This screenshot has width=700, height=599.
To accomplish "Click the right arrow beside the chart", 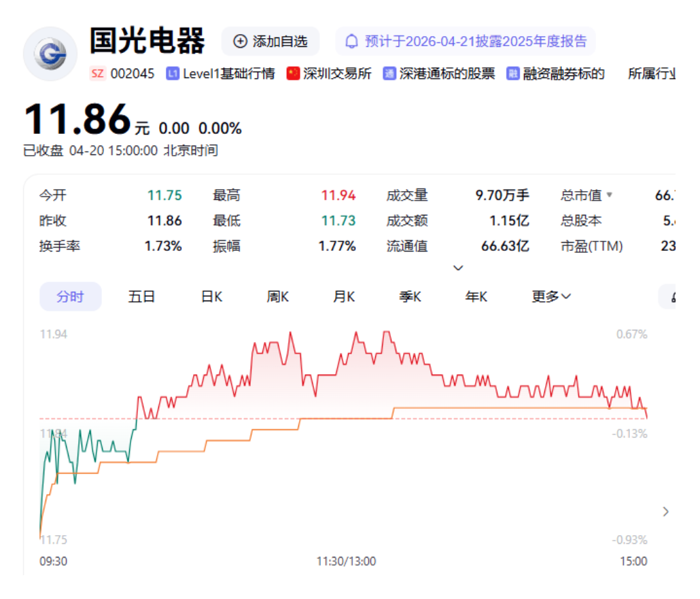I will coord(665,511).
